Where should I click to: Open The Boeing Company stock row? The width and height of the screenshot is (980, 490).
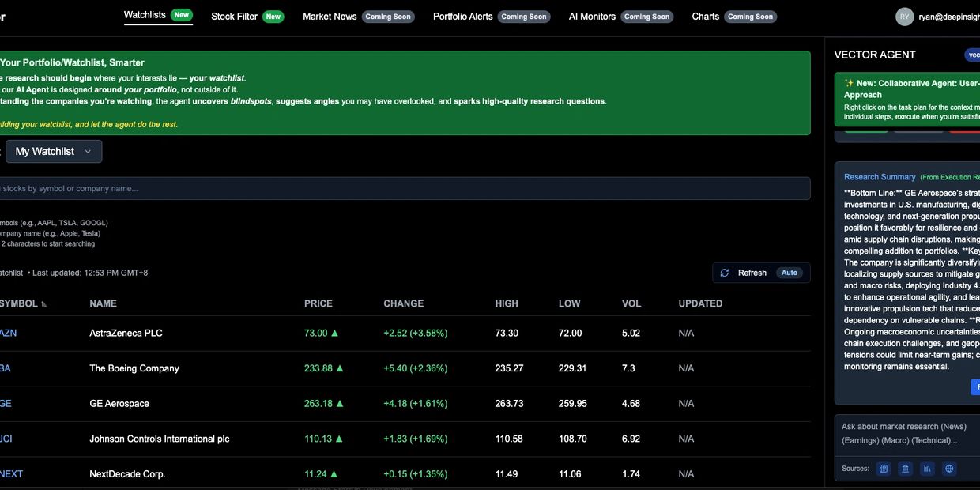134,368
